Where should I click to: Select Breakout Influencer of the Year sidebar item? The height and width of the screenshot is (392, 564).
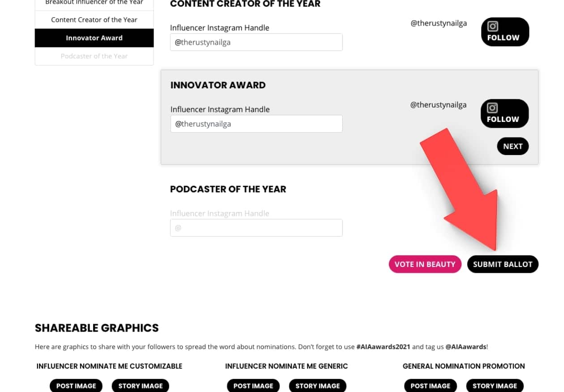[94, 4]
